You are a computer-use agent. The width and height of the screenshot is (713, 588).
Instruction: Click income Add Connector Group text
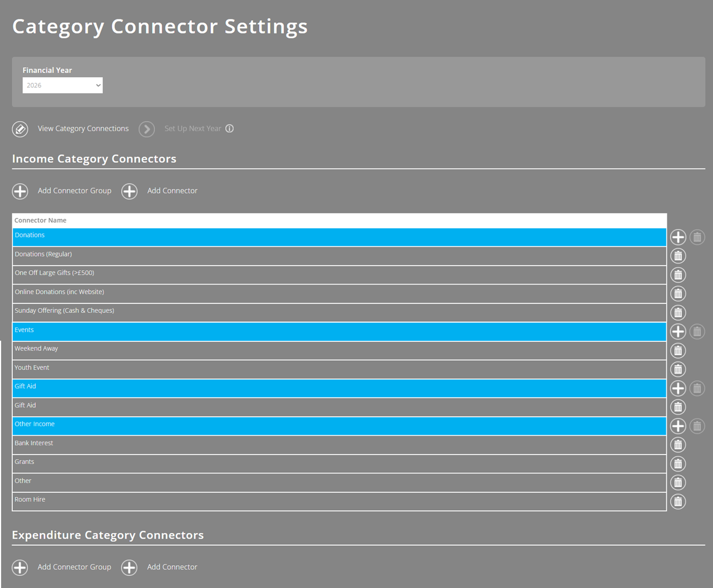tap(75, 191)
